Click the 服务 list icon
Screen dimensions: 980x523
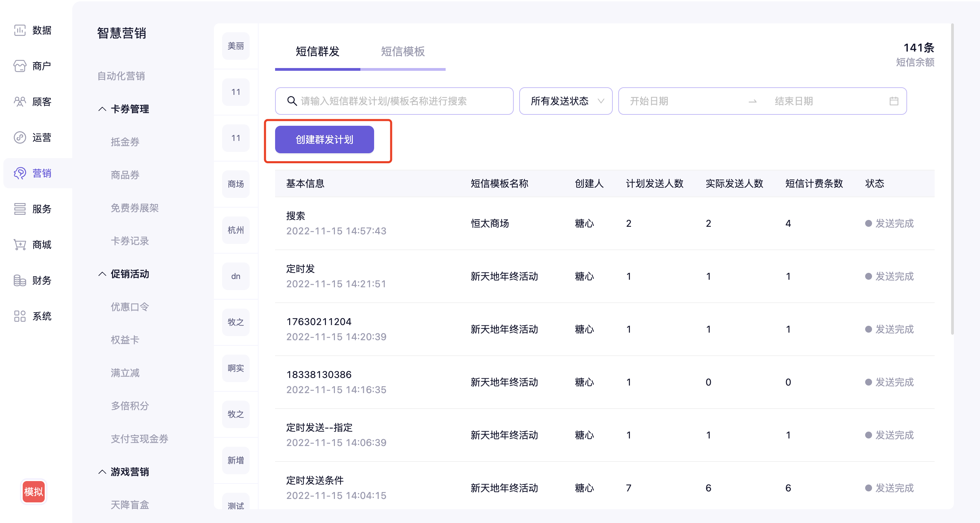click(x=20, y=209)
